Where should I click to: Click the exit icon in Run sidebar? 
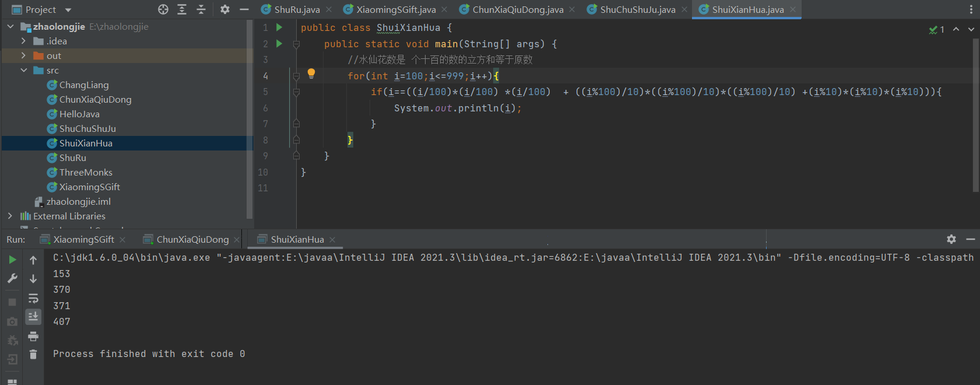pos(12,359)
